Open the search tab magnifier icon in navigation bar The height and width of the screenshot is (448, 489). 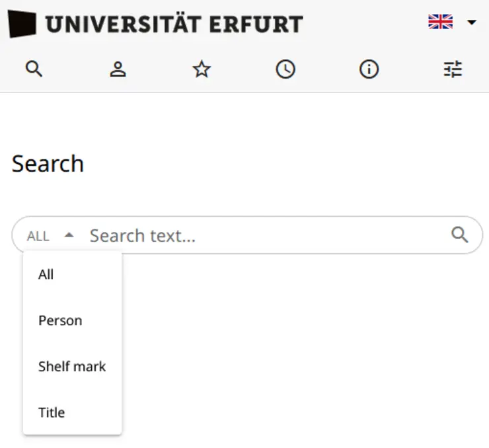[x=34, y=69]
